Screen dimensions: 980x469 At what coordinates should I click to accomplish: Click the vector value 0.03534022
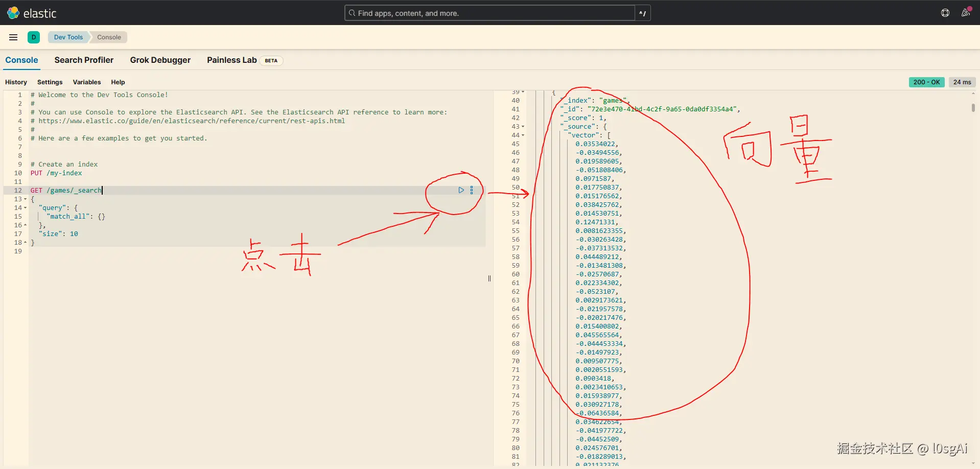(597, 144)
